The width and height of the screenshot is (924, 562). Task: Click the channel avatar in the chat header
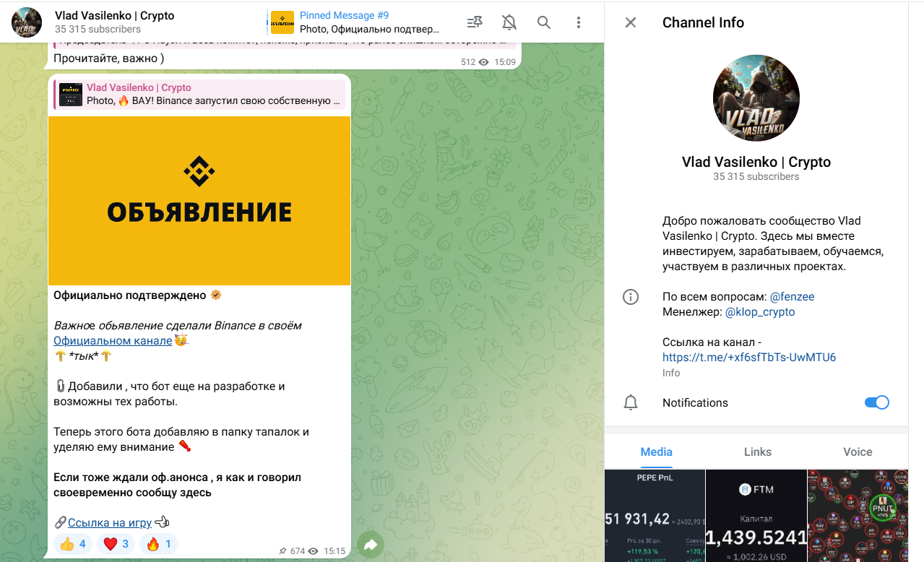tap(27, 22)
